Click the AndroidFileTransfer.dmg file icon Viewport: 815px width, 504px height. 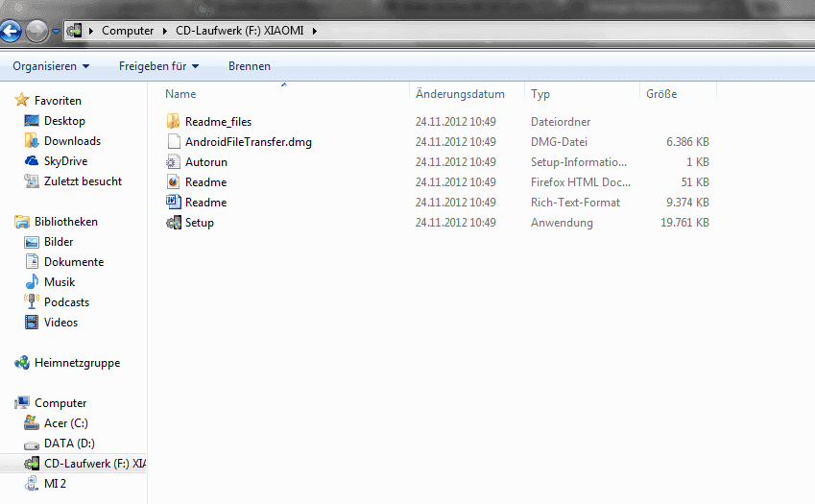pyautogui.click(x=173, y=141)
